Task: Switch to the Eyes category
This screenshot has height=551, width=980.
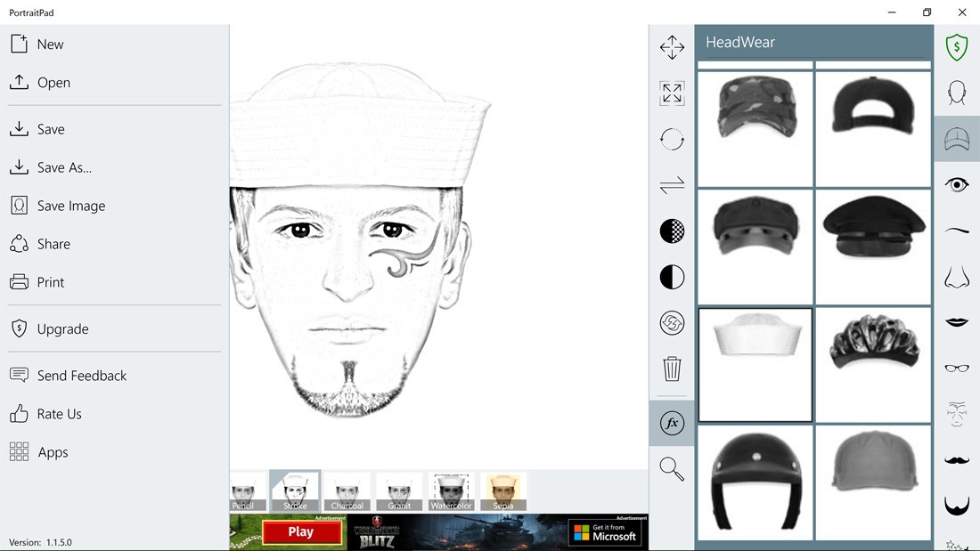Action: pyautogui.click(x=957, y=184)
